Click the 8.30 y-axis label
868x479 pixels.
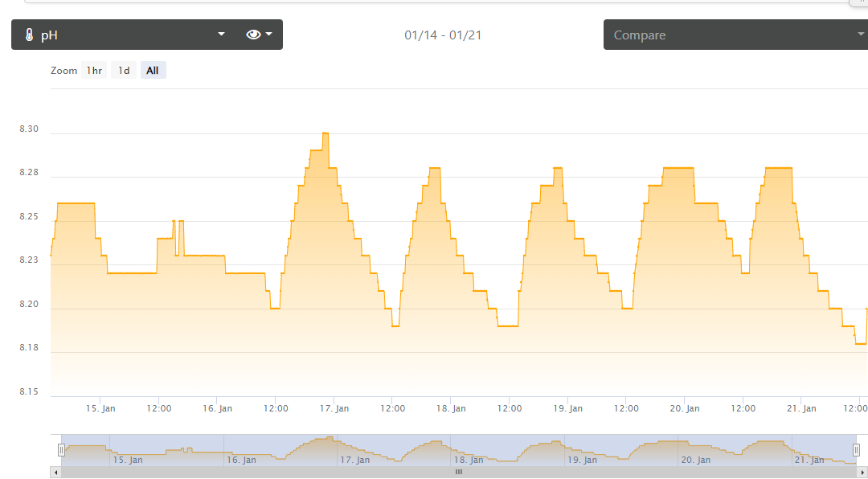[30, 129]
